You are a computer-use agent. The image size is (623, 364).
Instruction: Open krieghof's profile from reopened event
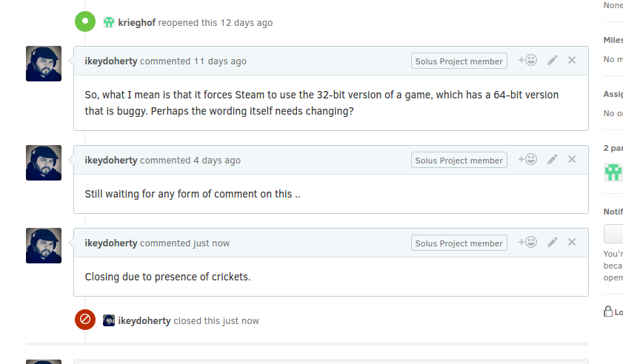(136, 23)
